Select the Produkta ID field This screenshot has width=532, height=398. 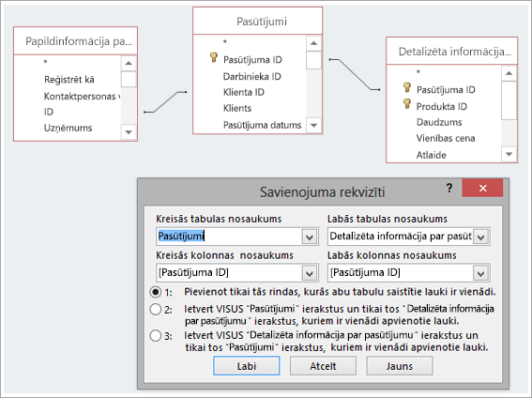tap(442, 106)
